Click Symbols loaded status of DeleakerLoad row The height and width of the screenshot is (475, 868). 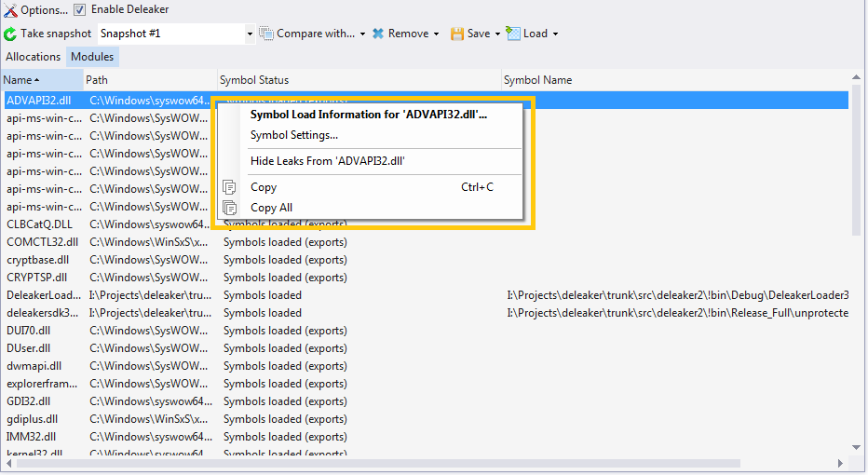click(263, 295)
